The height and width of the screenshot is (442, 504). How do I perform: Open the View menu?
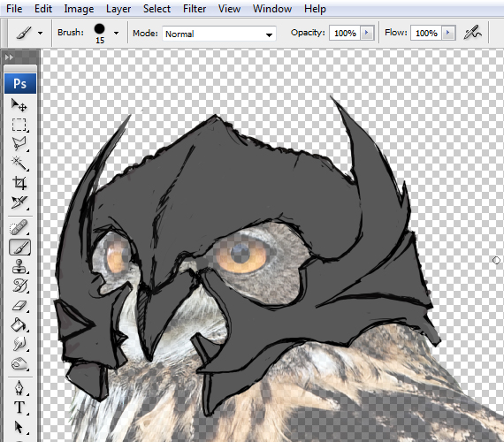coord(229,9)
